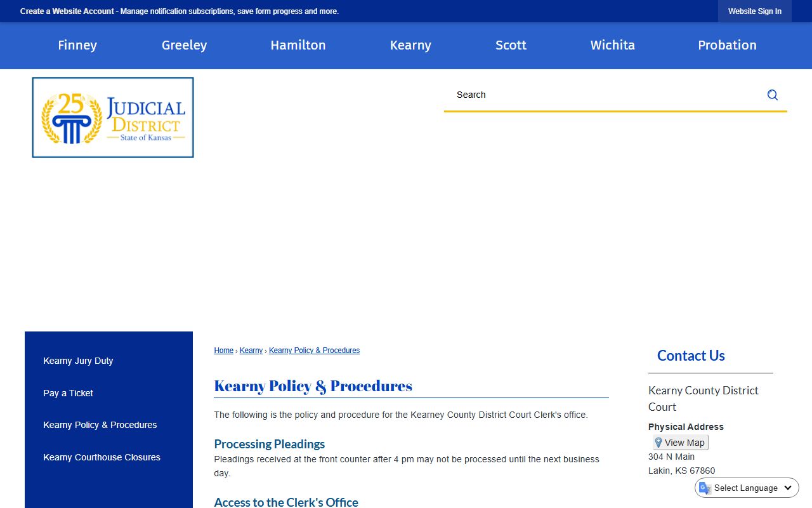Open the Kearny top menu

click(x=410, y=45)
